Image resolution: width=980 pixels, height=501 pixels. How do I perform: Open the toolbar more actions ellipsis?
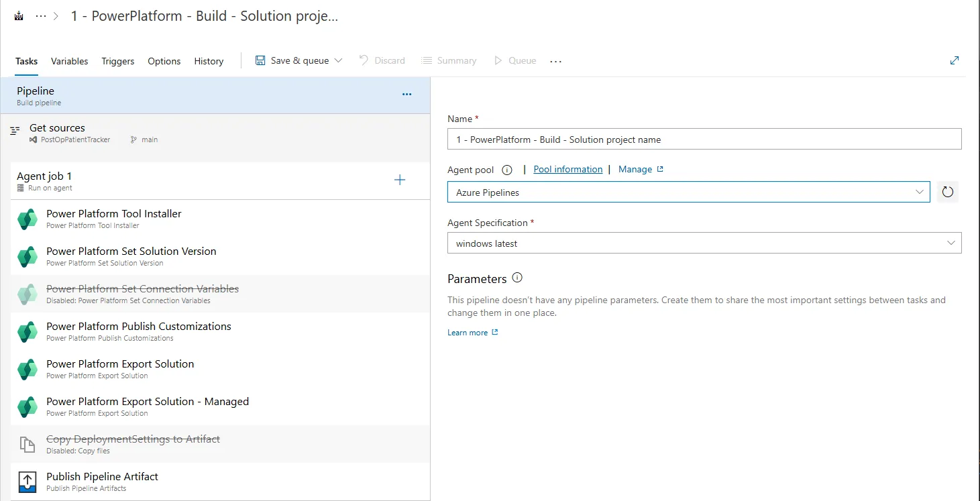555,61
